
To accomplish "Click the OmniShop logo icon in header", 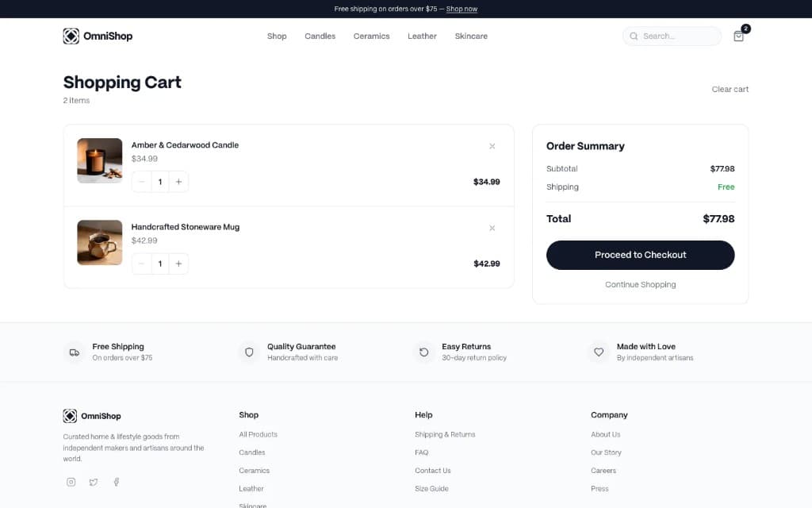I will pyautogui.click(x=71, y=36).
